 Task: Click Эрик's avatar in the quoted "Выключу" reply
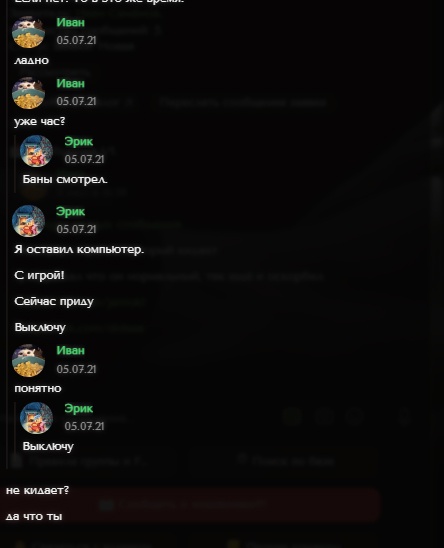click(36, 418)
